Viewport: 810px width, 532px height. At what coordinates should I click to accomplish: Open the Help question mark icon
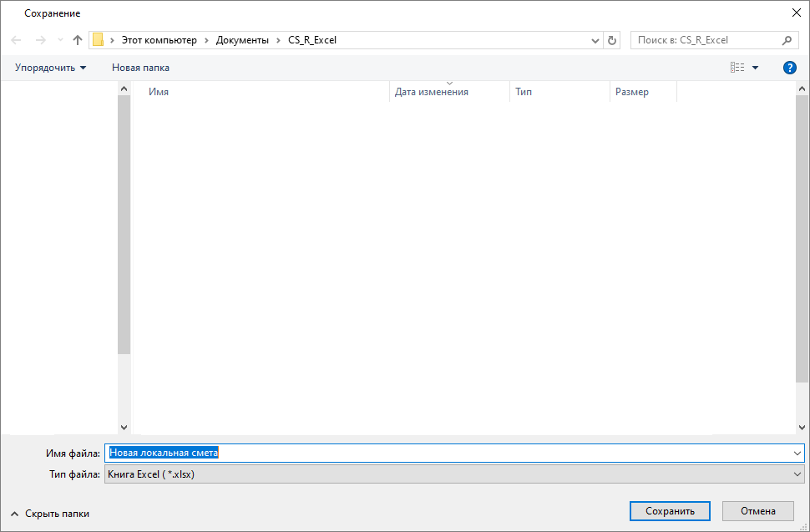click(x=789, y=68)
